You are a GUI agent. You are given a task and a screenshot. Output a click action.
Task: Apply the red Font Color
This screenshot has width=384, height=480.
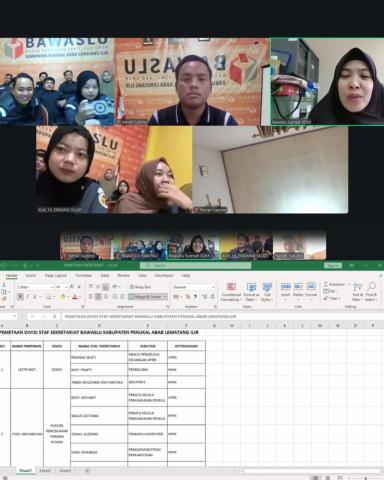coord(75,297)
